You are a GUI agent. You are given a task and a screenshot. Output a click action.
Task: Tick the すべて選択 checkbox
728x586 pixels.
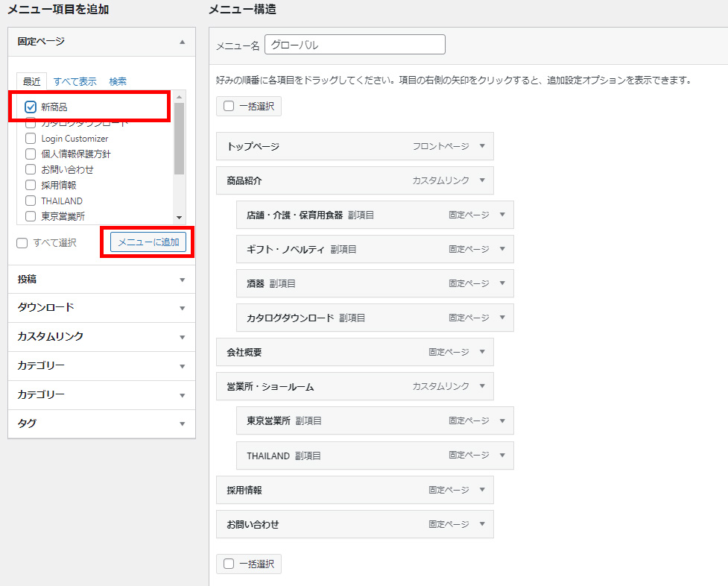(x=22, y=243)
